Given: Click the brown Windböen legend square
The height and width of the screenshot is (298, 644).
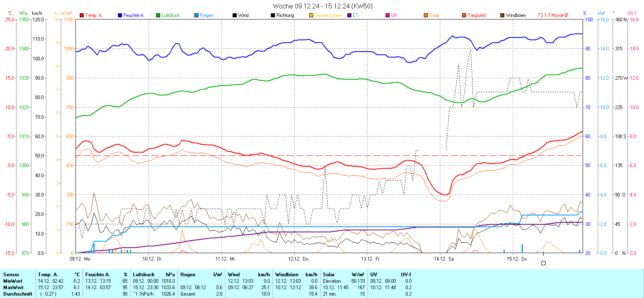Looking at the screenshot, I should [502, 15].
